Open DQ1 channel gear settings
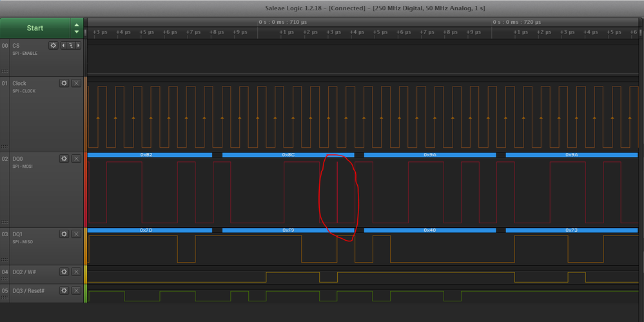Screen dimensions: 644x322 coord(64,234)
